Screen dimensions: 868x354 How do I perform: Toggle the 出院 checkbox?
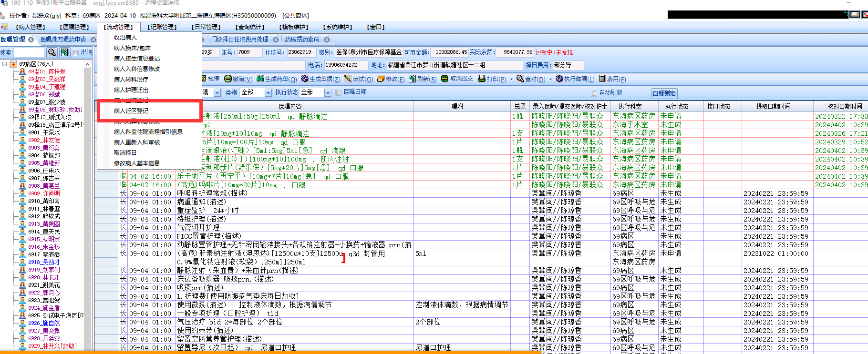[75, 52]
